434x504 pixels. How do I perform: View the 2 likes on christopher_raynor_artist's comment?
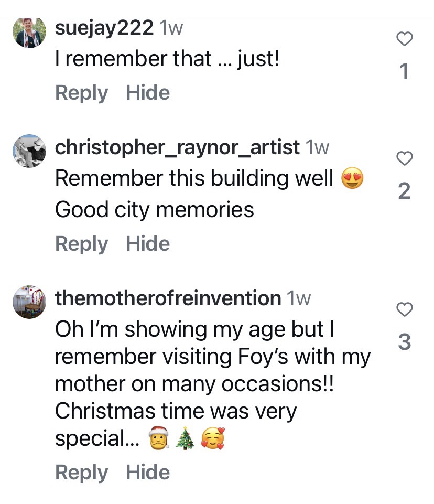click(x=404, y=191)
